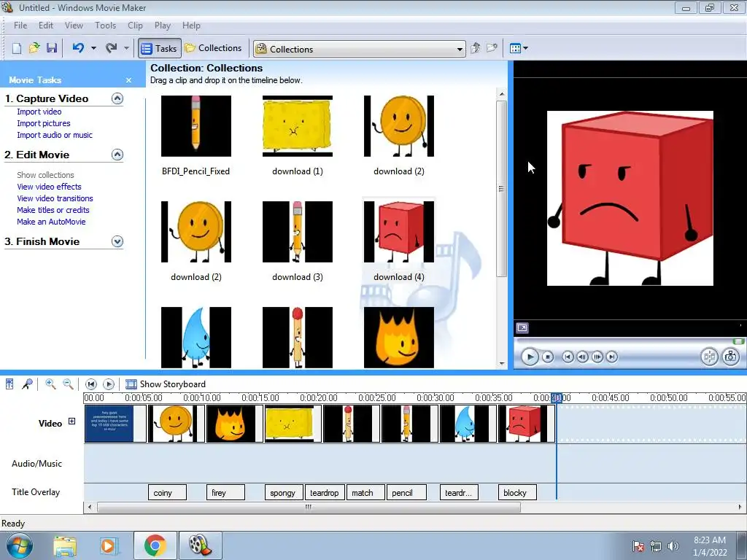
Task: Click the timeline horizontal scrollbar thumb
Action: (309, 507)
